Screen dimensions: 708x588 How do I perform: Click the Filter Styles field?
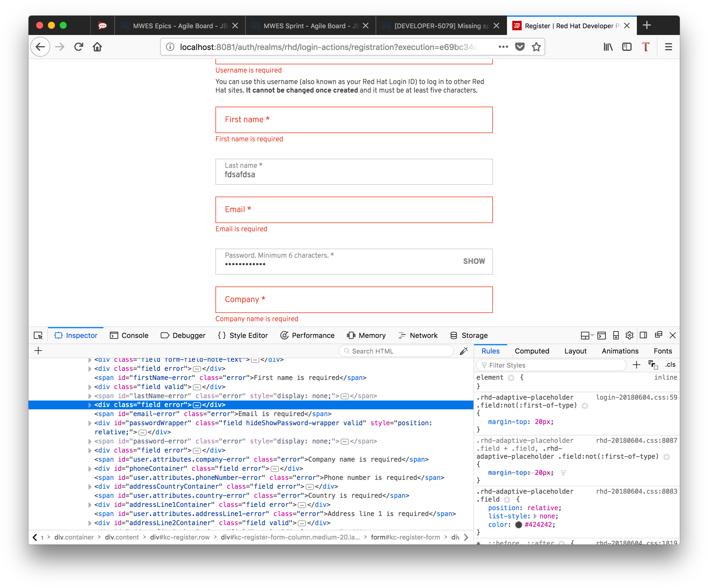click(551, 365)
